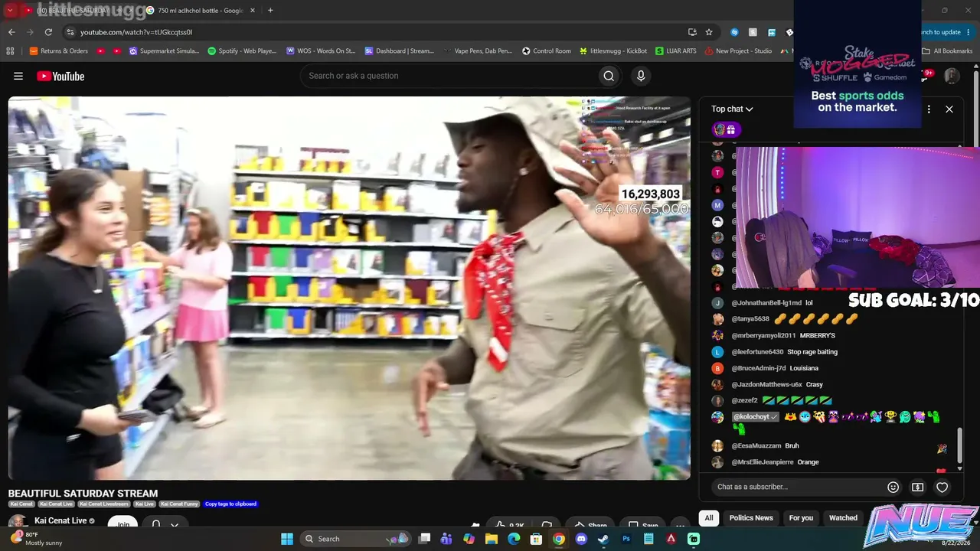Close the live chat panel
The image size is (980, 551).
pos(949,109)
